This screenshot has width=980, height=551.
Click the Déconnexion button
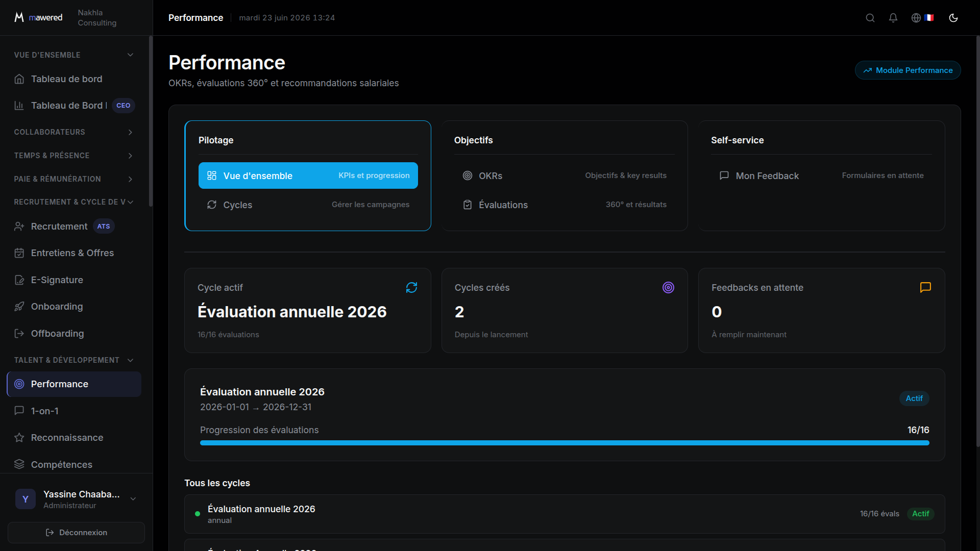tap(76, 533)
